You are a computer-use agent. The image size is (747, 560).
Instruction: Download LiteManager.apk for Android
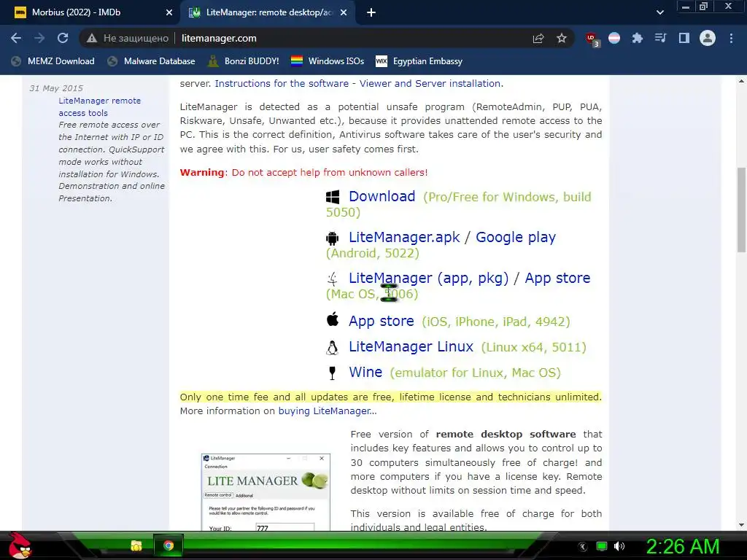click(x=404, y=237)
